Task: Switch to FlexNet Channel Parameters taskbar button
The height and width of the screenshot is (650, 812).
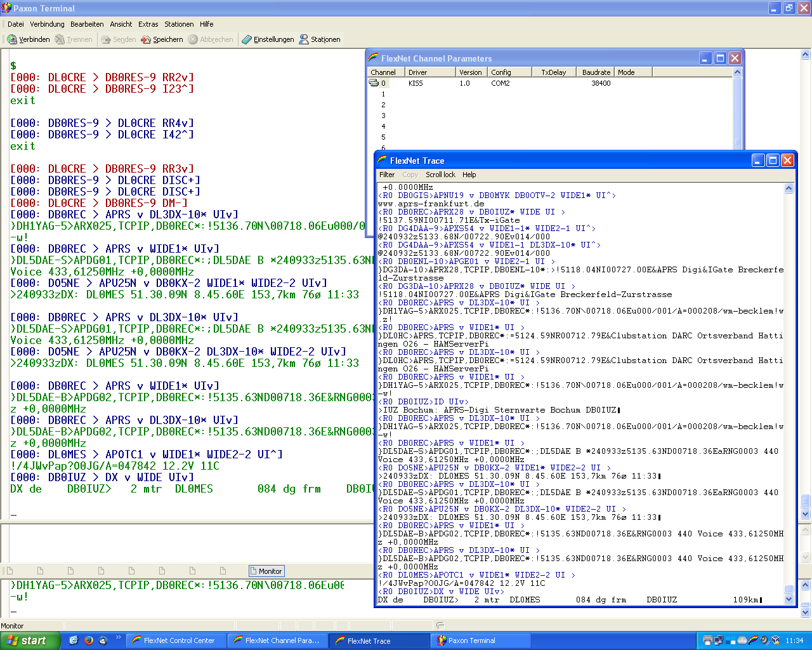Action: click(278, 640)
